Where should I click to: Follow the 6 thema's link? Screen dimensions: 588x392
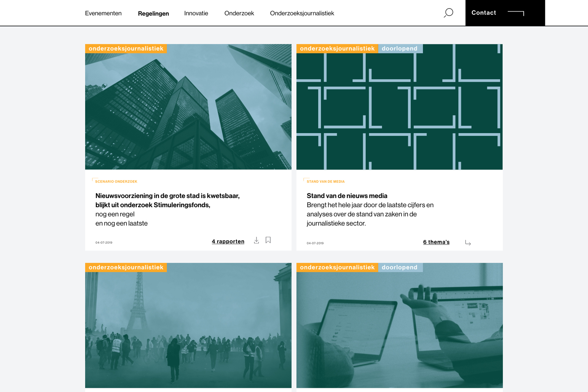[x=436, y=242]
